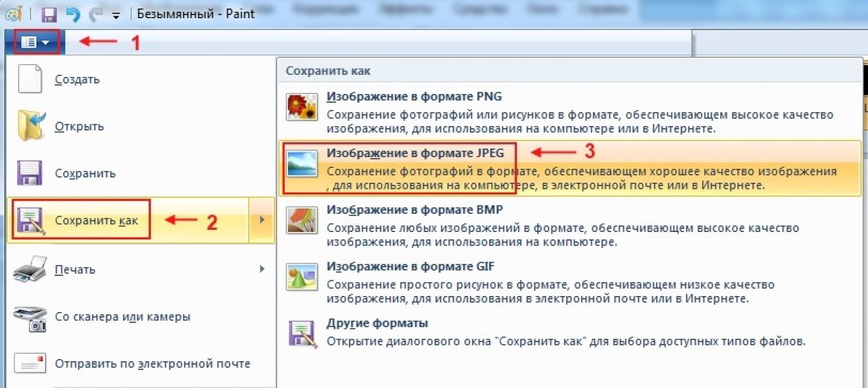The image size is (868, 388).
Task: Expand the Печать submenu arrow
Action: click(x=262, y=269)
